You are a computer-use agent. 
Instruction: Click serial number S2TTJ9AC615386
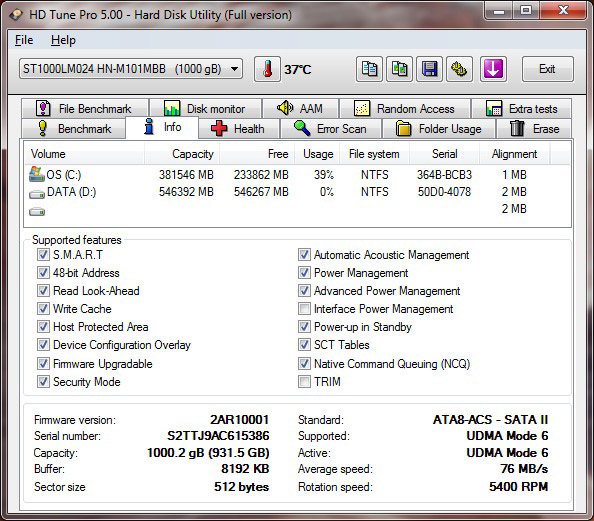click(218, 436)
